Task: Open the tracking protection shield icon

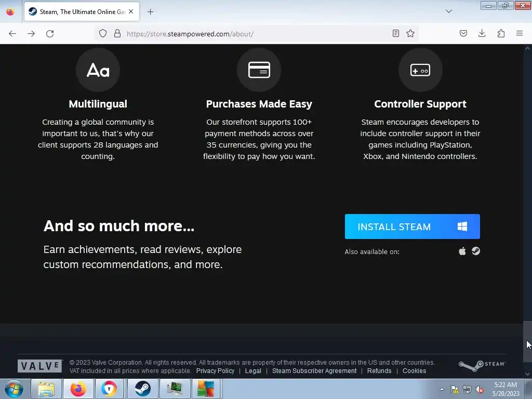Action: pos(103,34)
